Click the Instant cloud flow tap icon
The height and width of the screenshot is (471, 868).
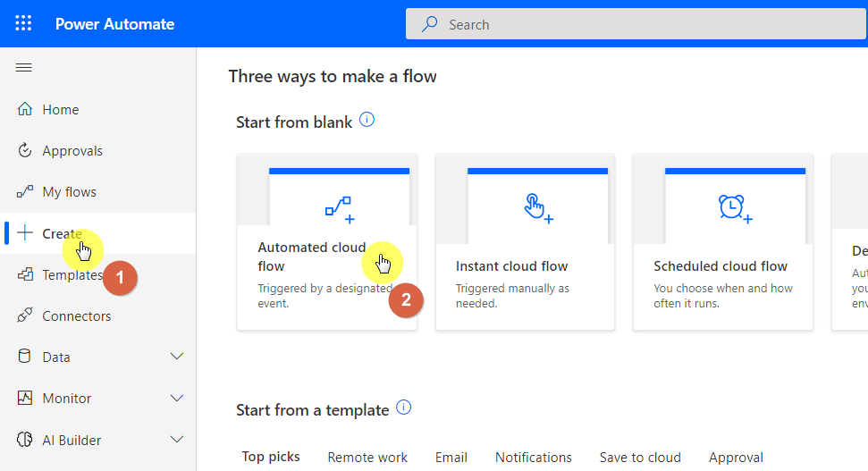(x=538, y=208)
